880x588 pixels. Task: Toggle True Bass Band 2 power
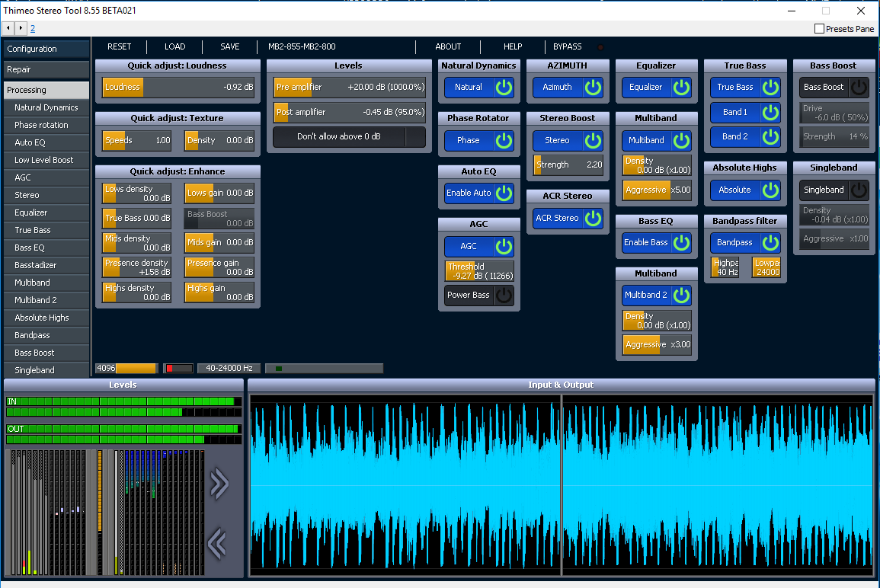(770, 136)
